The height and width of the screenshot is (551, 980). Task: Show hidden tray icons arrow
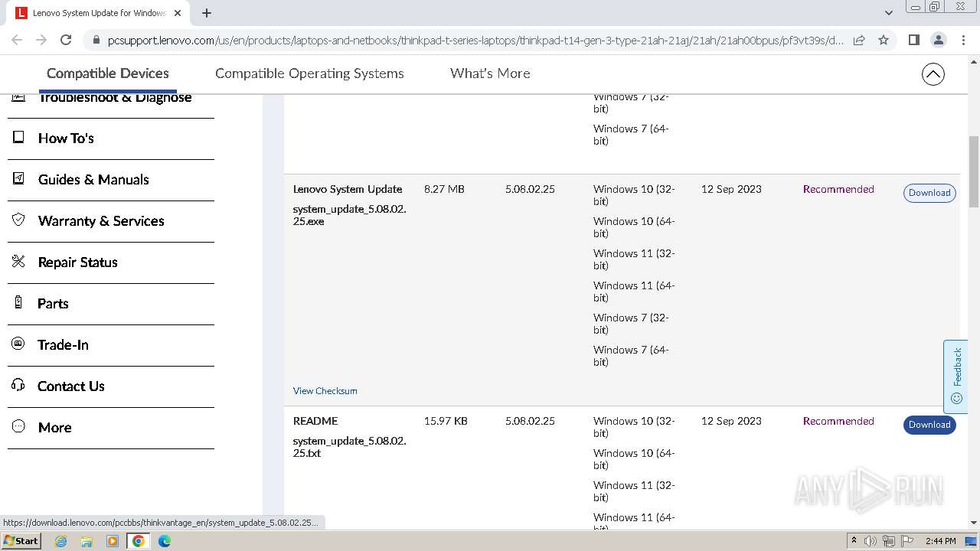tap(854, 541)
